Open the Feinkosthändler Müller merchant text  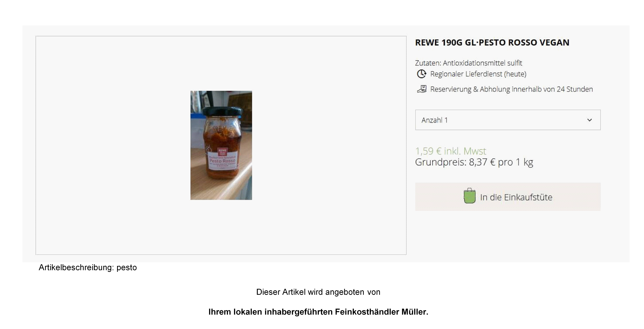pos(318,312)
